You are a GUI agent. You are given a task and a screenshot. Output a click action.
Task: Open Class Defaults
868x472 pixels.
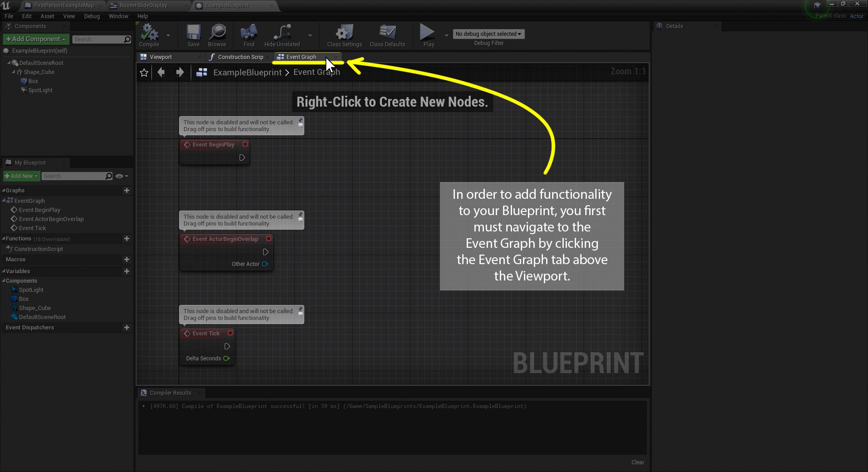coord(387,35)
